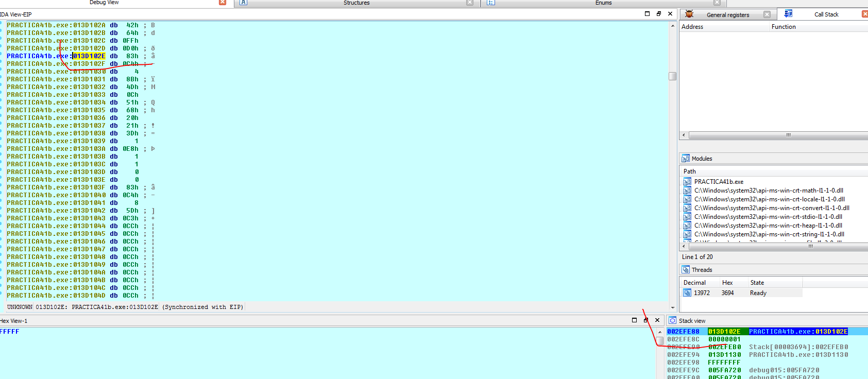
Task: Click the IDA View-EIP vertical scrollbar thumb
Action: (x=672, y=76)
